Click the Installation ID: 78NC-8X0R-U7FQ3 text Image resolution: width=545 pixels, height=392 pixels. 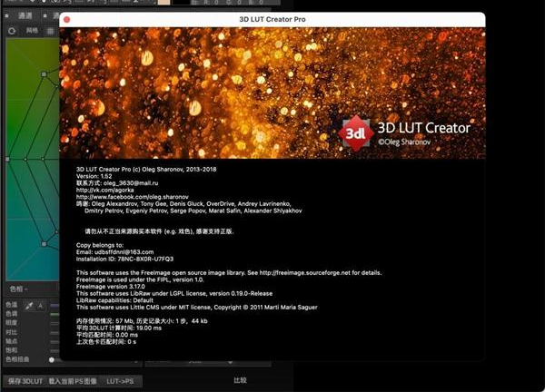(x=124, y=259)
